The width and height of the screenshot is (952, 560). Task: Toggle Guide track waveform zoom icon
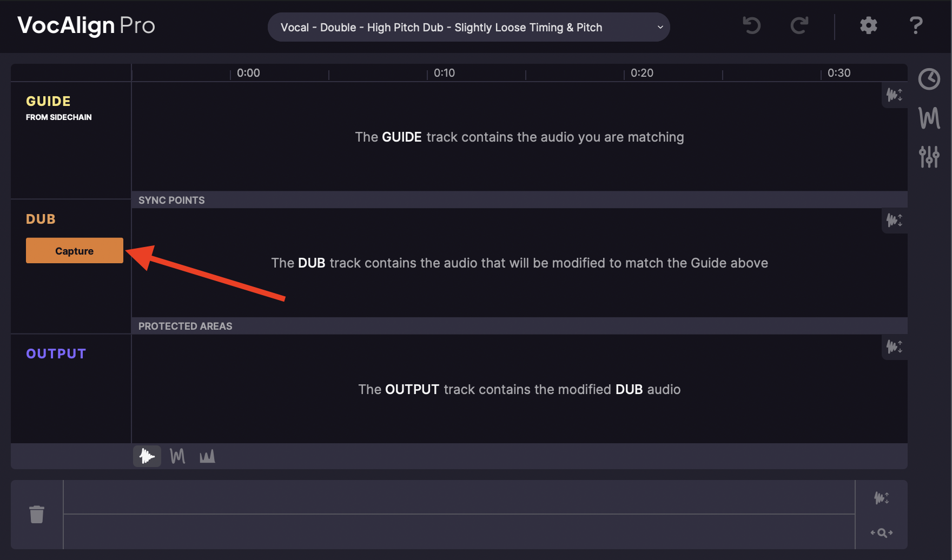click(894, 95)
